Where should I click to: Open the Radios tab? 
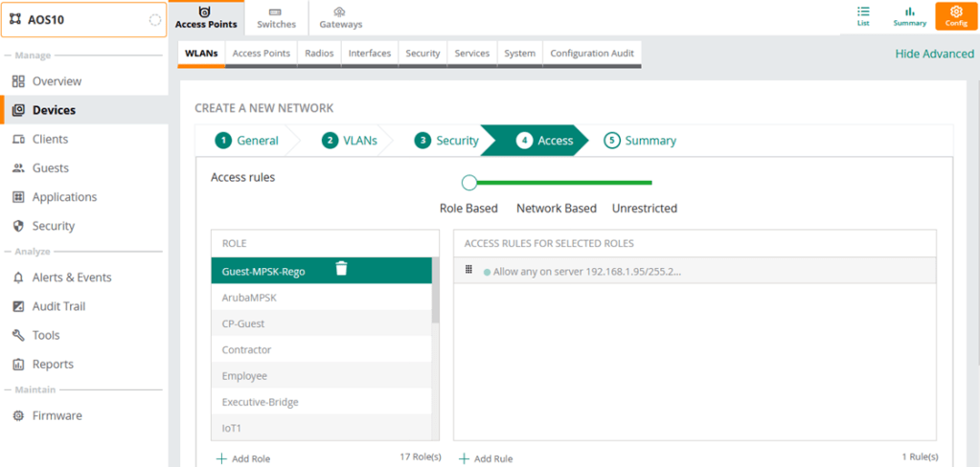319,54
